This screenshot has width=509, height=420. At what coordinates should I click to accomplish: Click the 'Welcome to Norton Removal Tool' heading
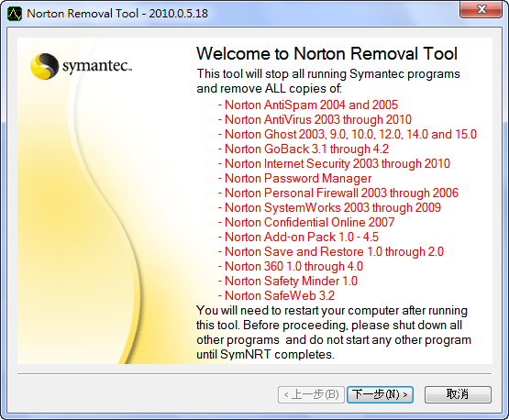(326, 54)
